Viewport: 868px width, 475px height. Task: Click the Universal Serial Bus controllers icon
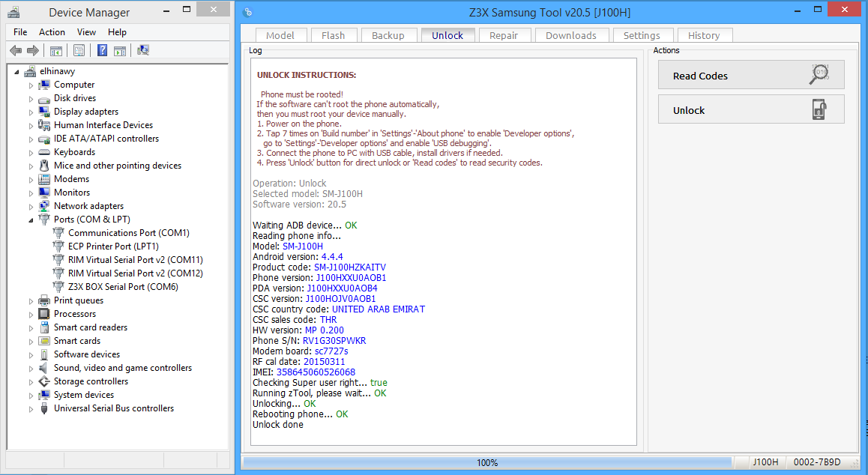44,408
